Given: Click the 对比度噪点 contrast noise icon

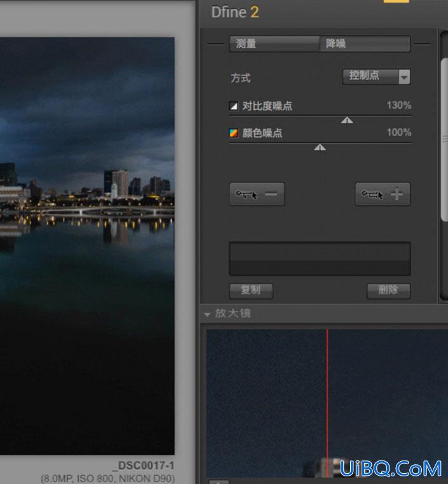Looking at the screenshot, I should coord(234,106).
